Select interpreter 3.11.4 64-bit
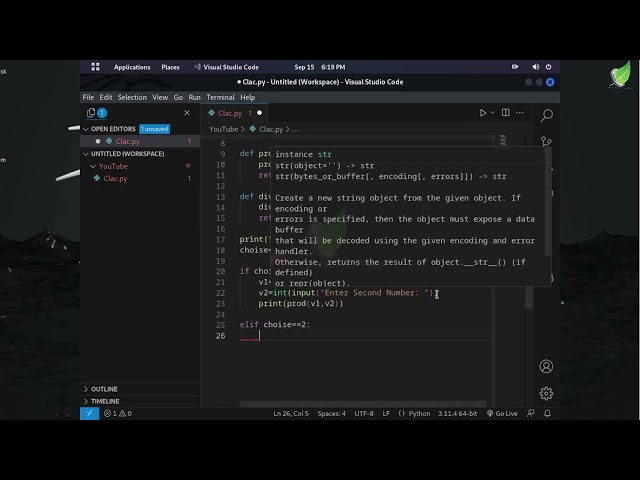 [457, 413]
